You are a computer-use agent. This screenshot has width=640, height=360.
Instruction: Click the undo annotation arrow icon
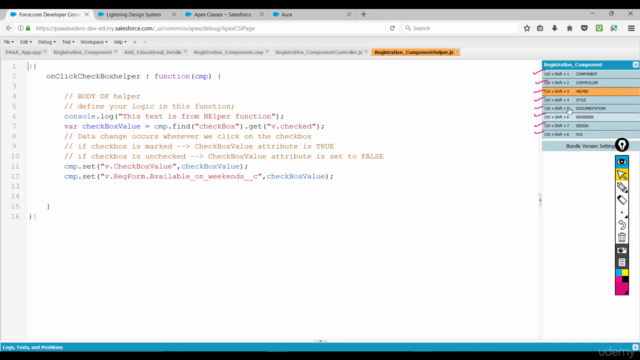(622, 225)
